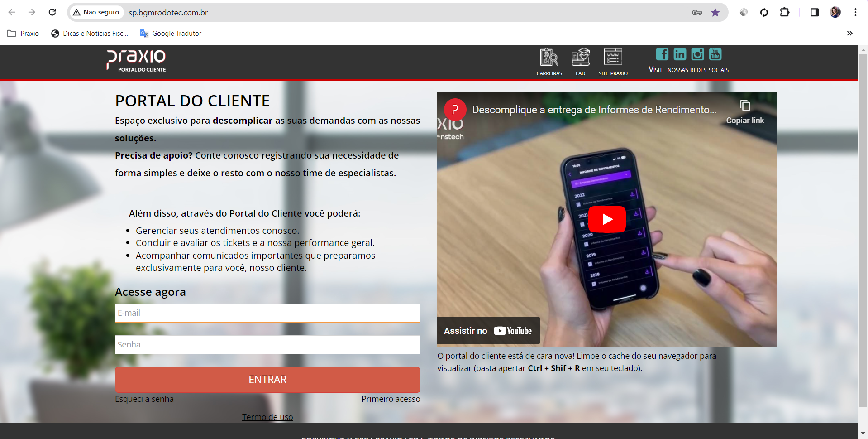
Task: Play the YouTube video
Action: coord(607,219)
